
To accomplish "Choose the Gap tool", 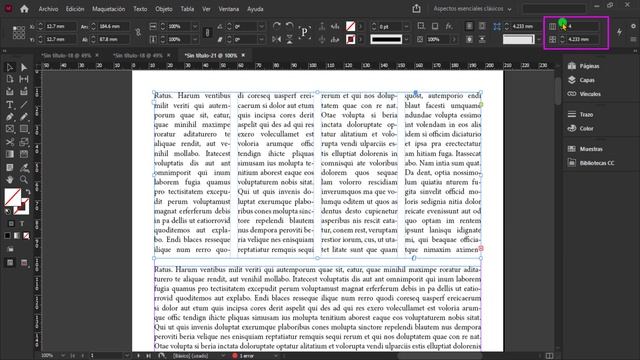I will [x=24, y=79].
